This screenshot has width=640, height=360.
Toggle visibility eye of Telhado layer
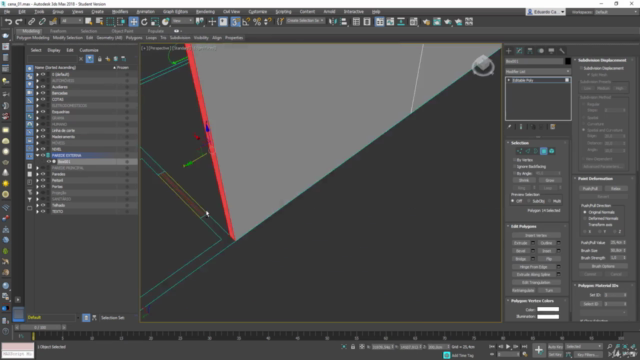(43, 205)
